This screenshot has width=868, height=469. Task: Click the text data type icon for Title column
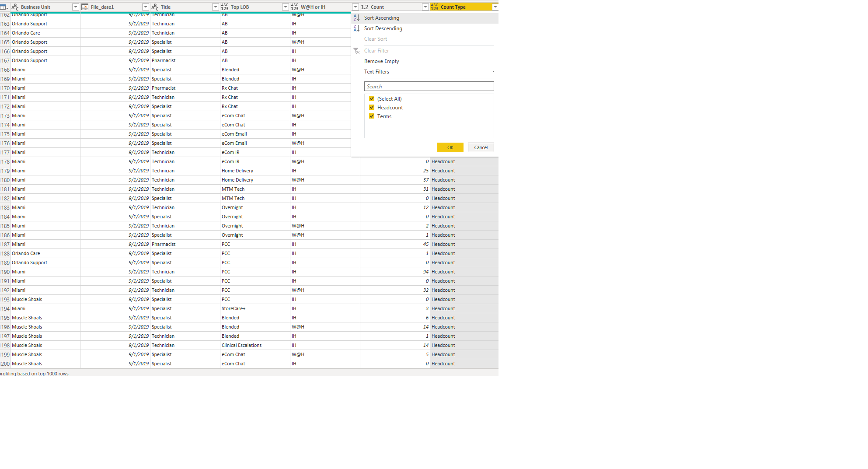[155, 7]
